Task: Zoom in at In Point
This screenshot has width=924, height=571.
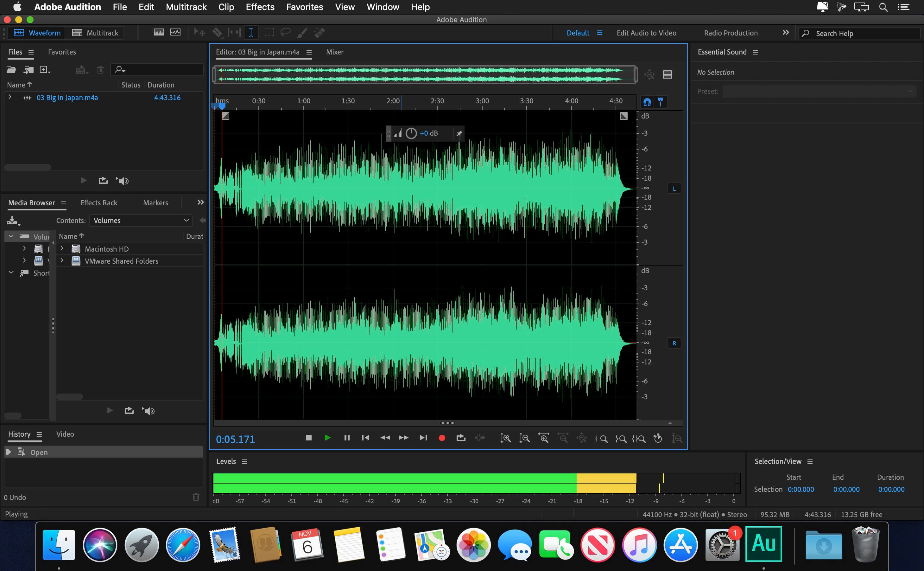Action: pos(601,439)
